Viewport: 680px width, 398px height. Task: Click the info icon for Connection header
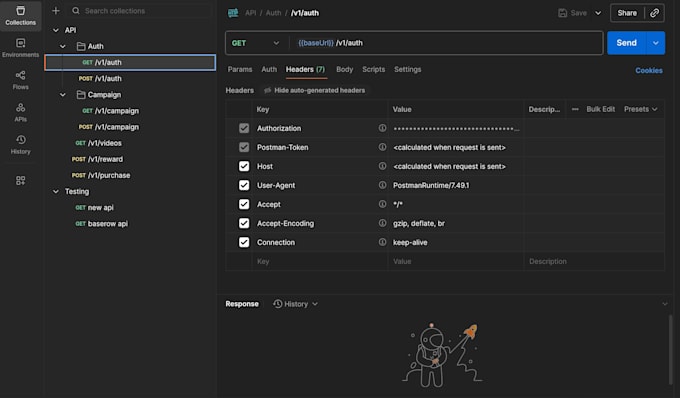point(382,242)
